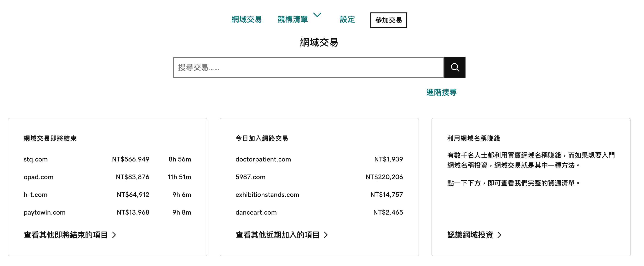
Task: Expand the 競標清單 dropdown chevron
Action: [x=317, y=15]
